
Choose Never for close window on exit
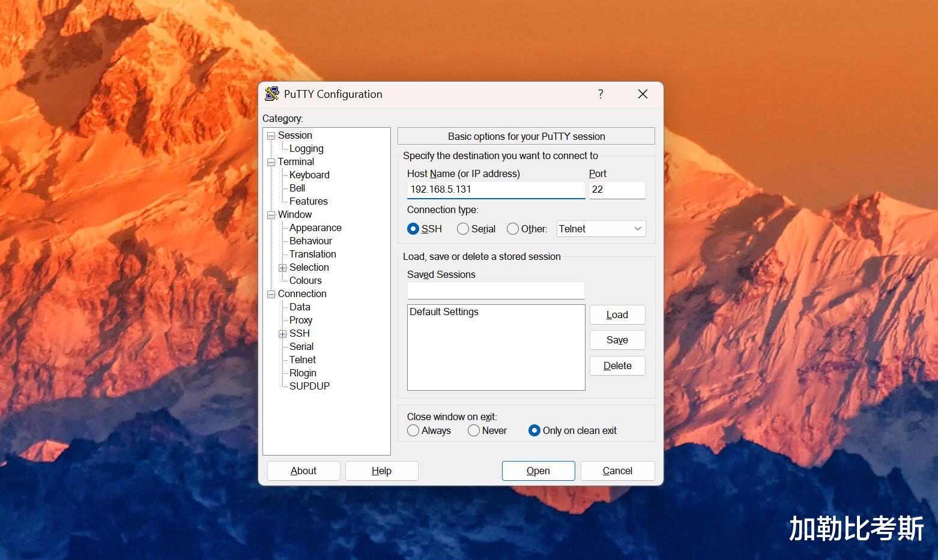click(x=474, y=430)
